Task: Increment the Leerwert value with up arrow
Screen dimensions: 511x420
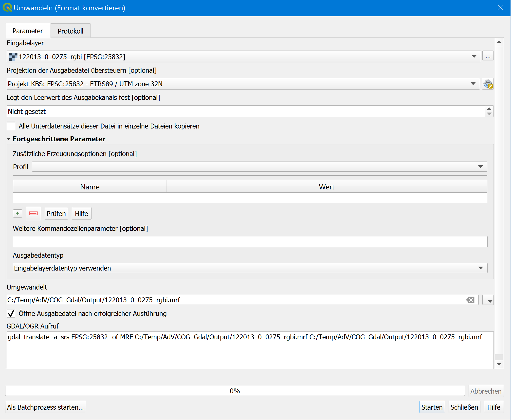Action: point(489,109)
